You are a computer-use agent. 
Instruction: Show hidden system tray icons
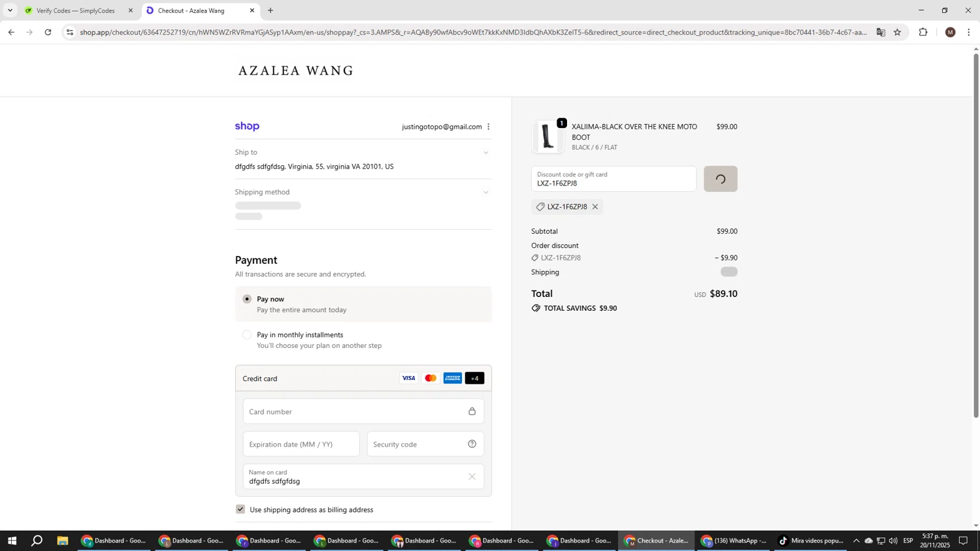click(x=856, y=541)
